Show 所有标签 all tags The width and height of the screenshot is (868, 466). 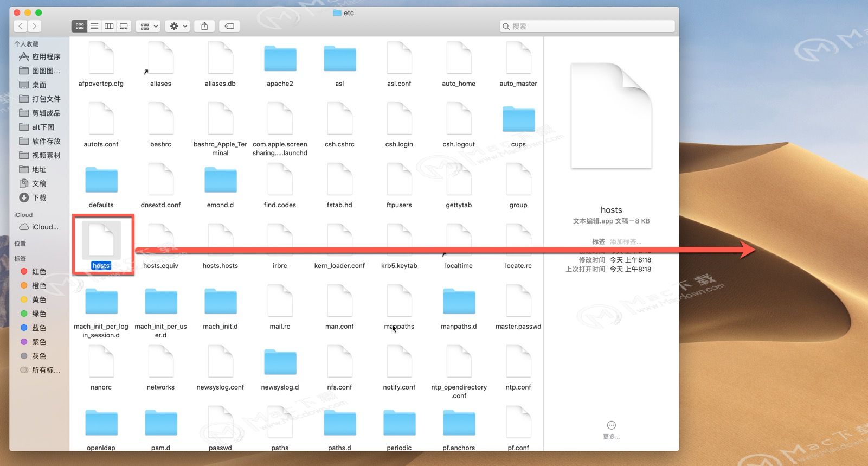click(40, 370)
